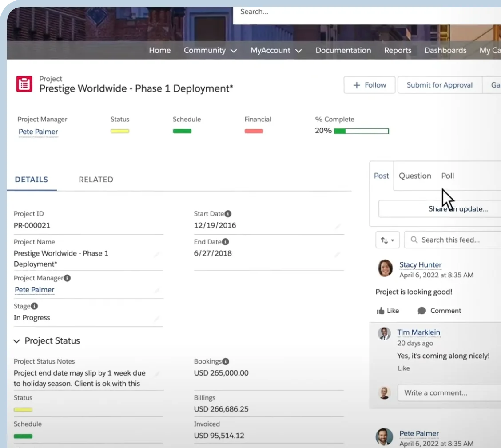Click the info icon beside Start Date
This screenshot has width=501, height=448.
[x=228, y=214]
